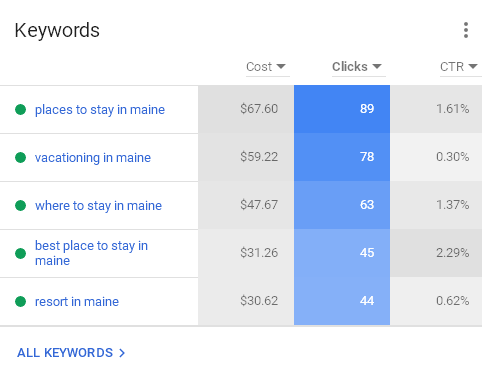Click green status dot for where to stay in maine
482x372 pixels.
(x=21, y=205)
